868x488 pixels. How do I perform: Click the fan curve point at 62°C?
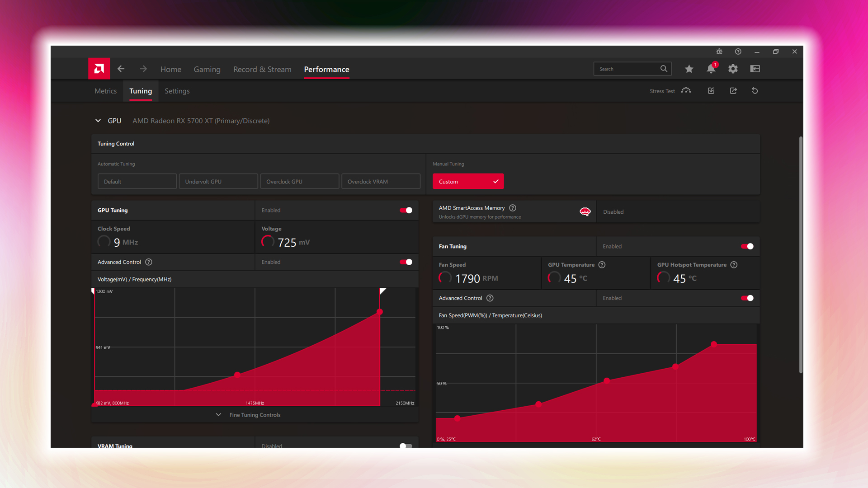click(607, 380)
